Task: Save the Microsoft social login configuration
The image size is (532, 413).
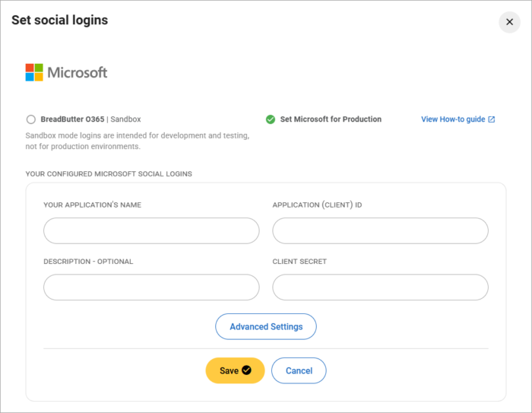Action: [x=229, y=370]
